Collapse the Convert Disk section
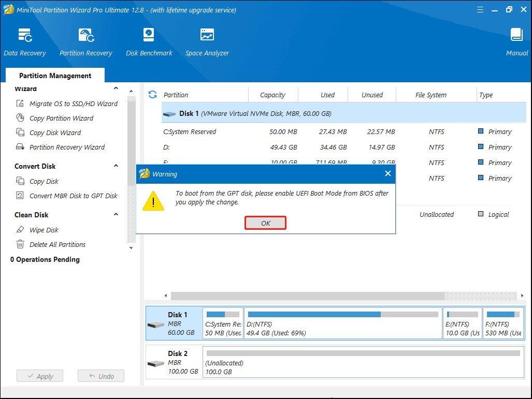 tap(116, 166)
